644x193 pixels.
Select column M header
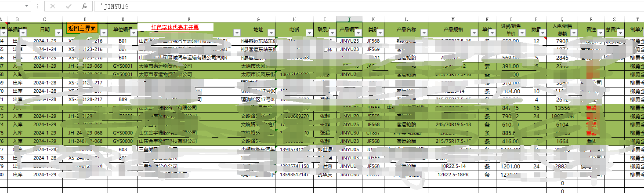pyautogui.click(x=453, y=19)
